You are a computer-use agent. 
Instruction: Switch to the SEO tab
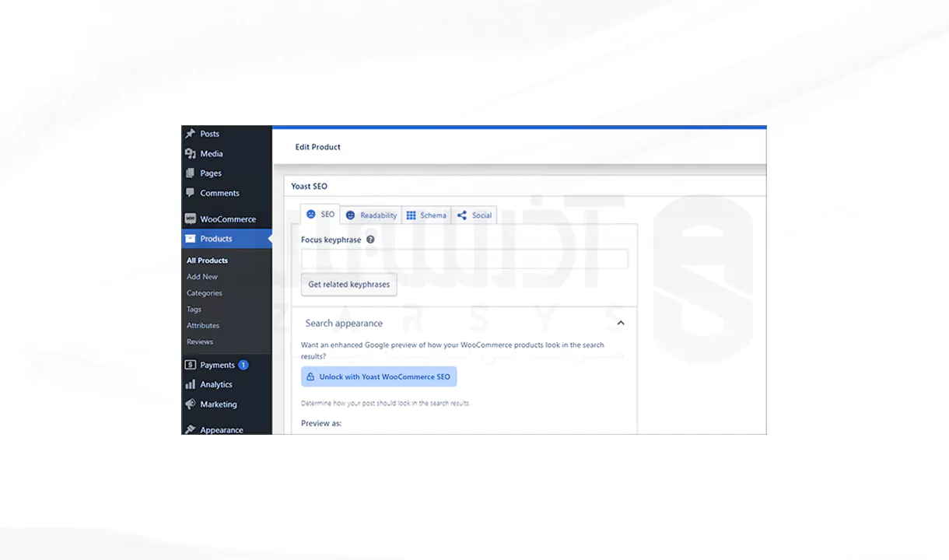320,215
